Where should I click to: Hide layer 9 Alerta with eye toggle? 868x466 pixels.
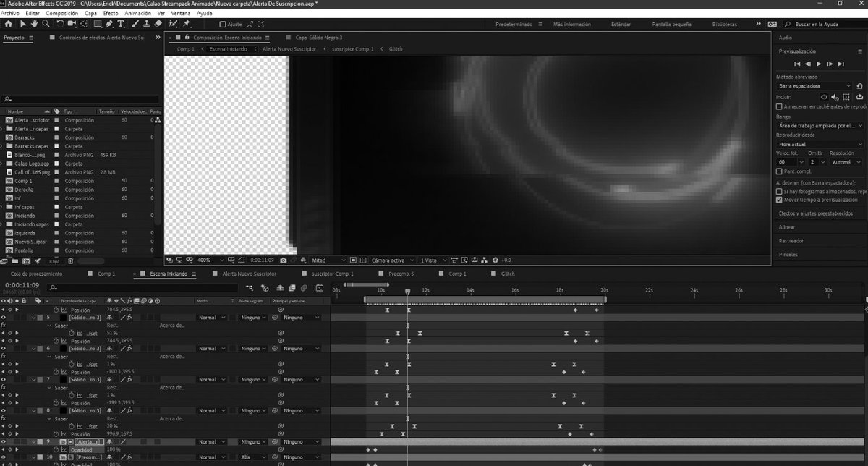(4, 441)
